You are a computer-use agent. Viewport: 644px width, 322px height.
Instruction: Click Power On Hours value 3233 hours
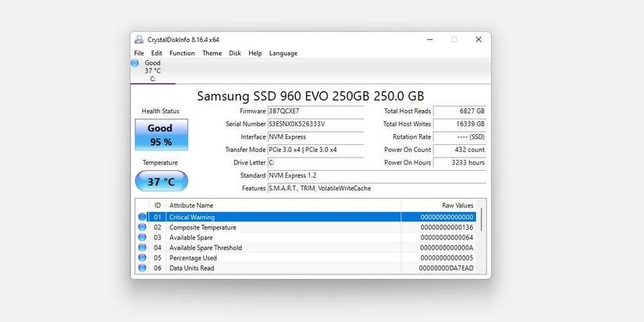coord(460,162)
